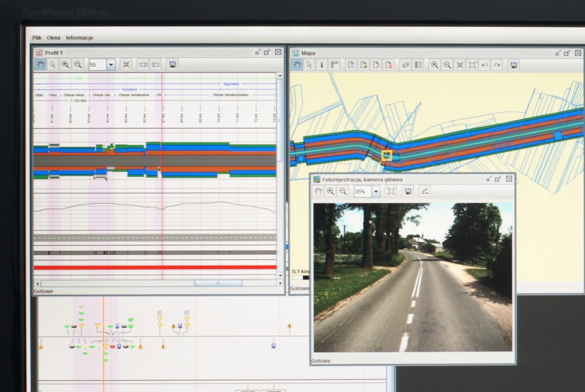Click the save disk icon in Mapa toolbar
The height and width of the screenshot is (392, 585).
514,65
